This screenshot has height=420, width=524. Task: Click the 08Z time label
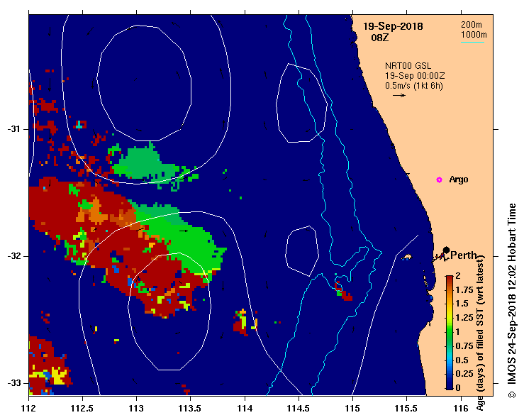[x=380, y=38]
